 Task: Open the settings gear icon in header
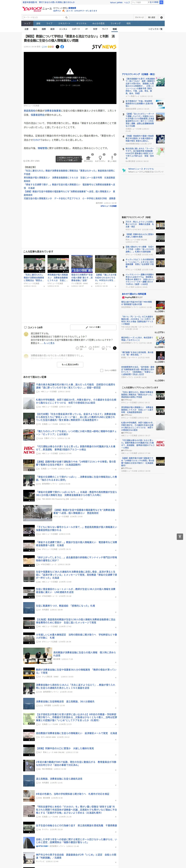[x=161, y=18]
